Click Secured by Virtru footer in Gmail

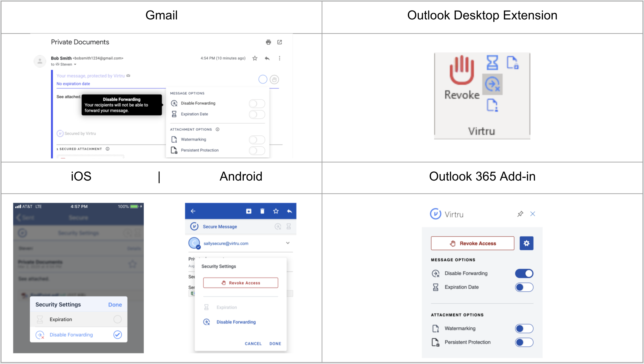coord(76,133)
